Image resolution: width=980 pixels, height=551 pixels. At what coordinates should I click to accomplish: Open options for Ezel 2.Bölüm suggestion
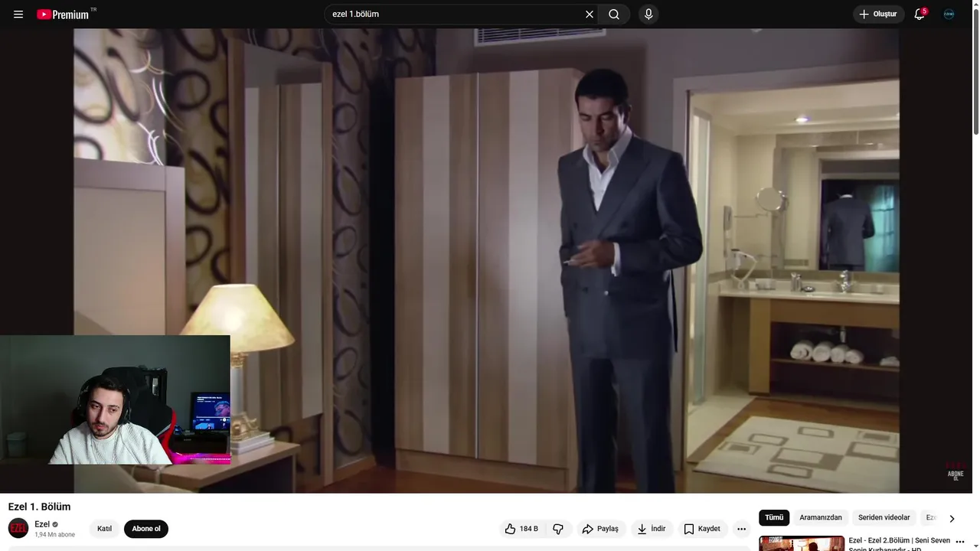pyautogui.click(x=960, y=542)
